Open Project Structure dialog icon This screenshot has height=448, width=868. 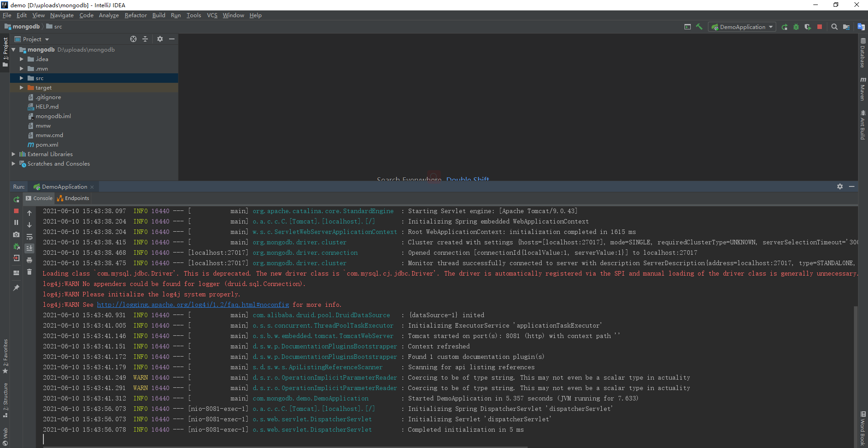[x=846, y=27]
